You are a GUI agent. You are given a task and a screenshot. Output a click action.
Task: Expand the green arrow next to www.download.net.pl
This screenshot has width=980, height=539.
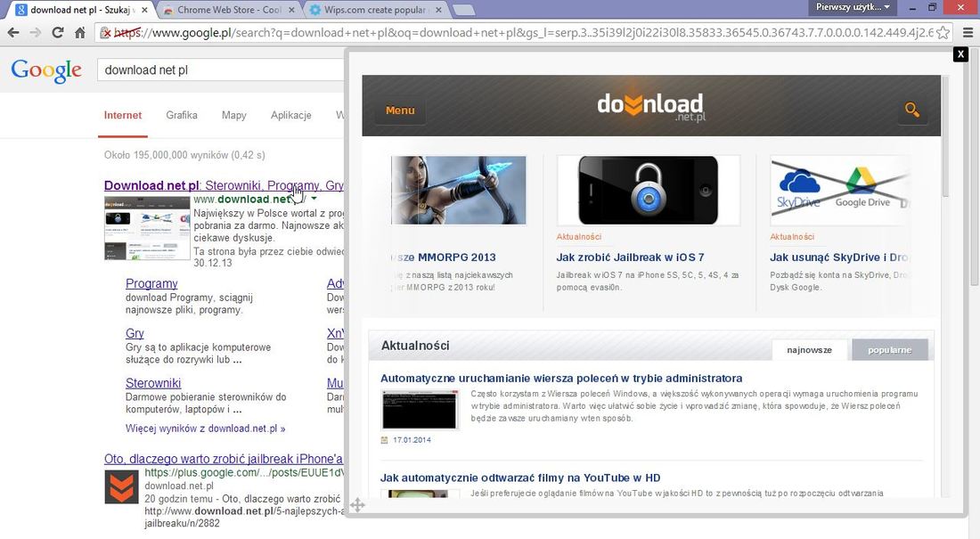coord(314,199)
